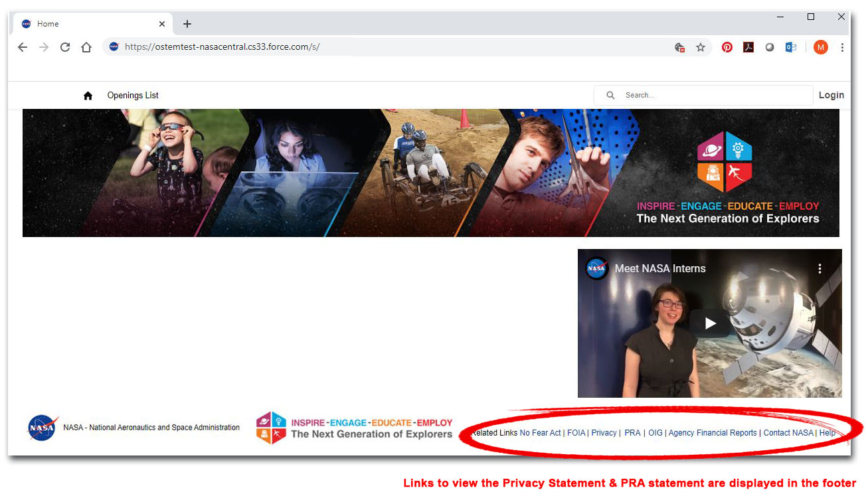Viewport: 868px width, 496px height.
Task: Maximize the browser window
Action: [x=811, y=17]
